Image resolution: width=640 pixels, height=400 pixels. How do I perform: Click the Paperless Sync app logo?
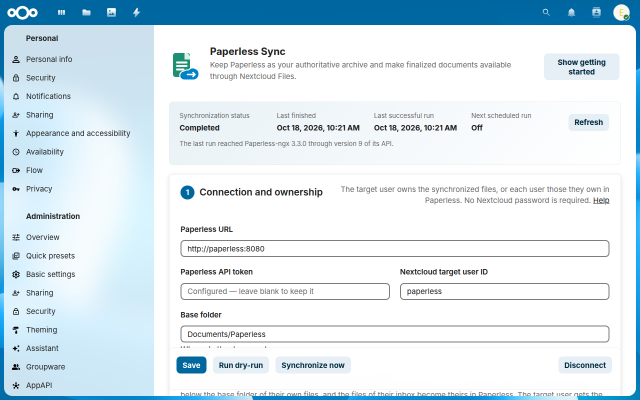tap(185, 66)
